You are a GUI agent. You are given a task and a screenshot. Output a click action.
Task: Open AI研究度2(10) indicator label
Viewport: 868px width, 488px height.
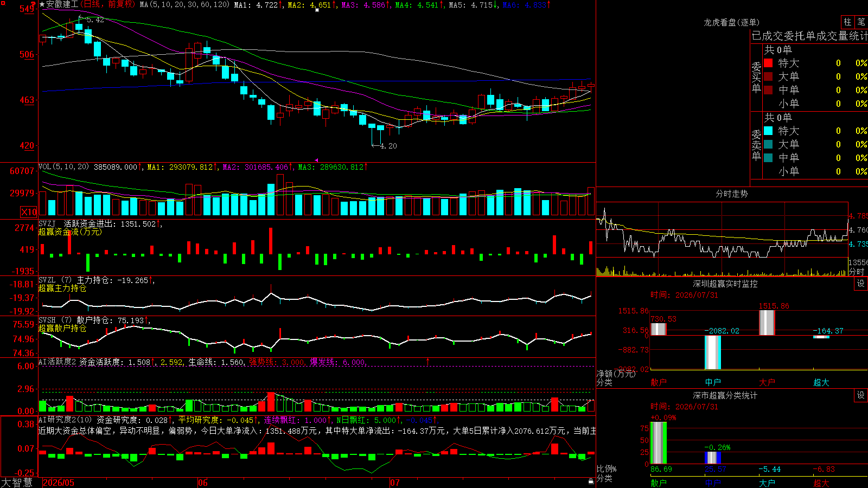(x=65, y=419)
